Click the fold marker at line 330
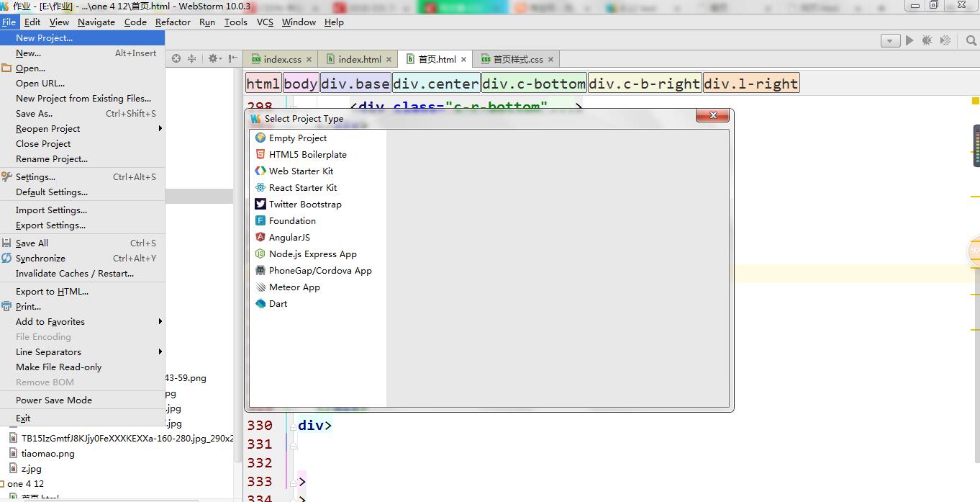 point(293,426)
